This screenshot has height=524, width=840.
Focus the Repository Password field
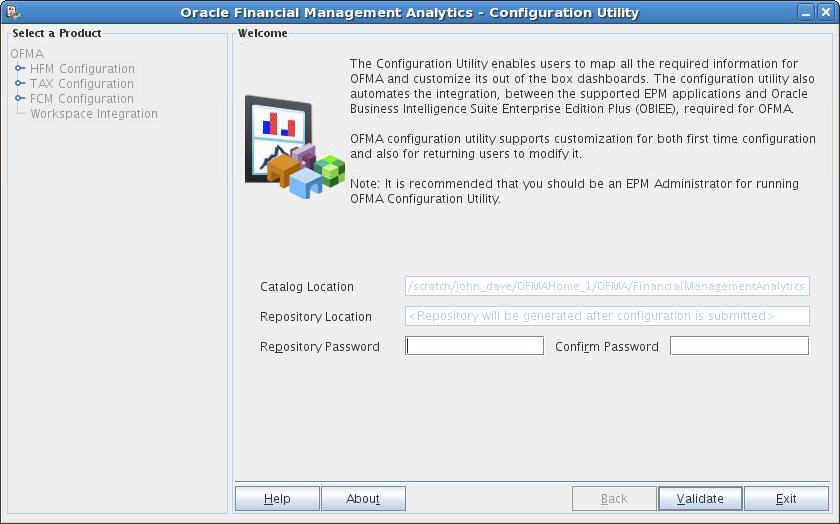click(x=475, y=346)
